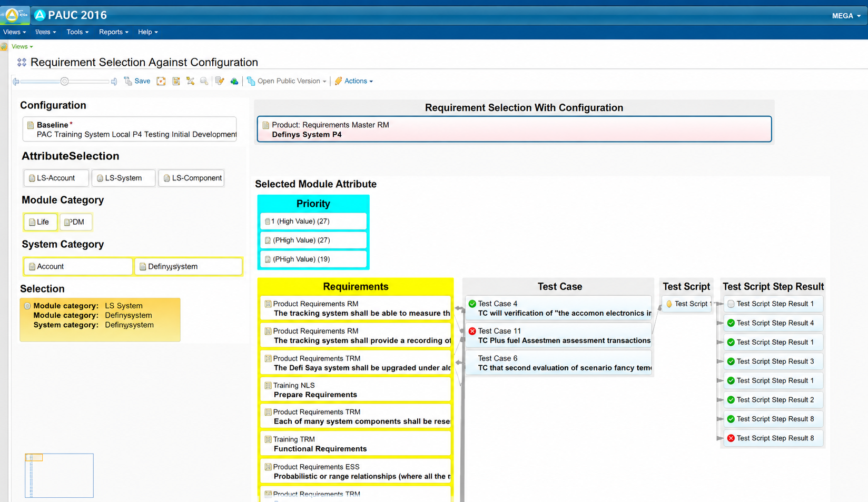Click the zoom-out arrow left of slider
This screenshot has height=502, width=868.
pyautogui.click(x=16, y=82)
